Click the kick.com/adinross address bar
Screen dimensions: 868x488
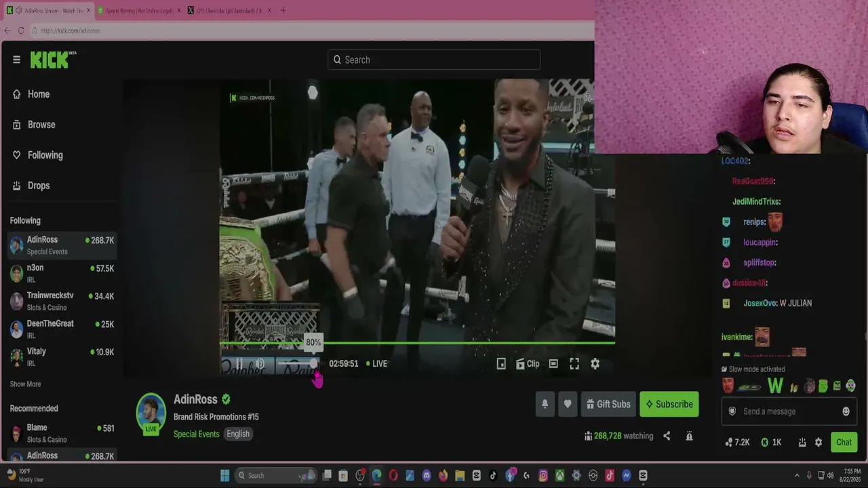point(312,30)
